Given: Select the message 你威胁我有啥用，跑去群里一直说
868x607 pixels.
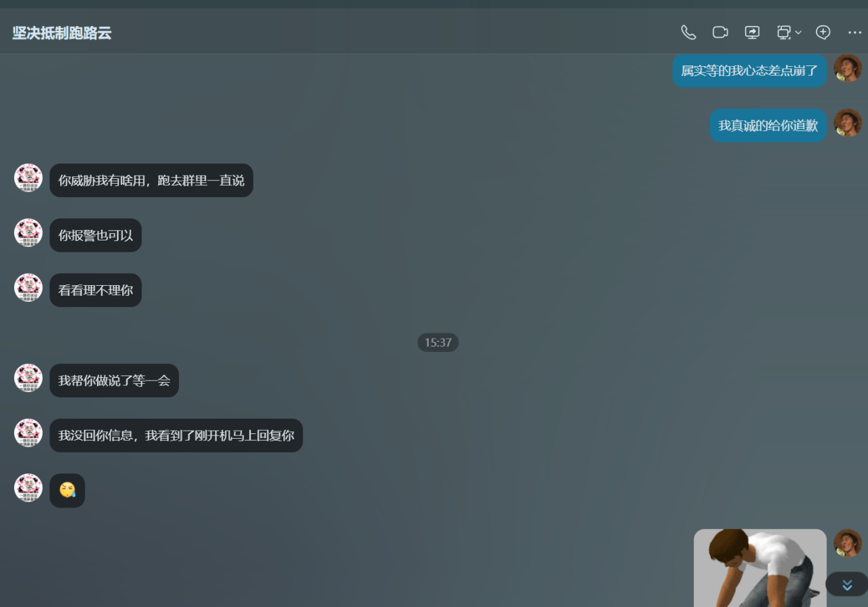Looking at the screenshot, I should [151, 180].
